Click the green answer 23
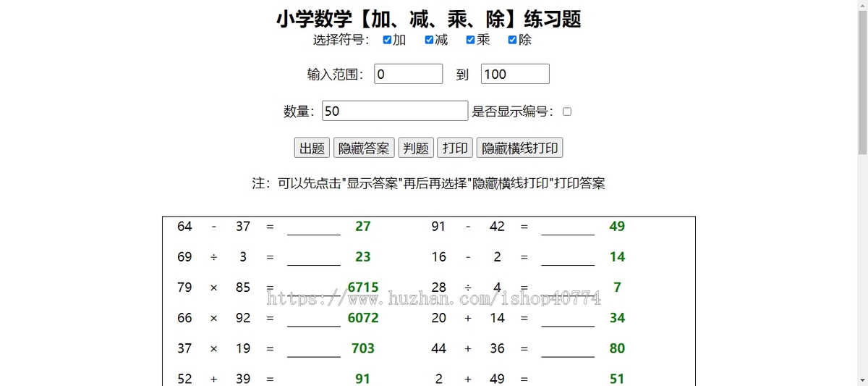 point(363,256)
